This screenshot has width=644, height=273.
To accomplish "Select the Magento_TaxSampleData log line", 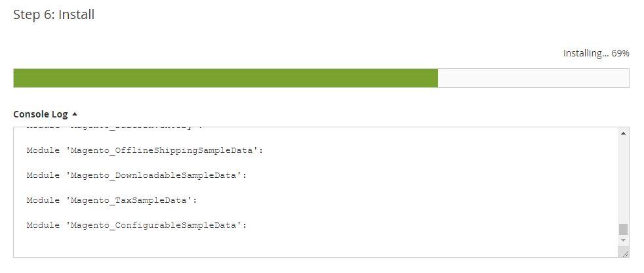I will 112,201.
